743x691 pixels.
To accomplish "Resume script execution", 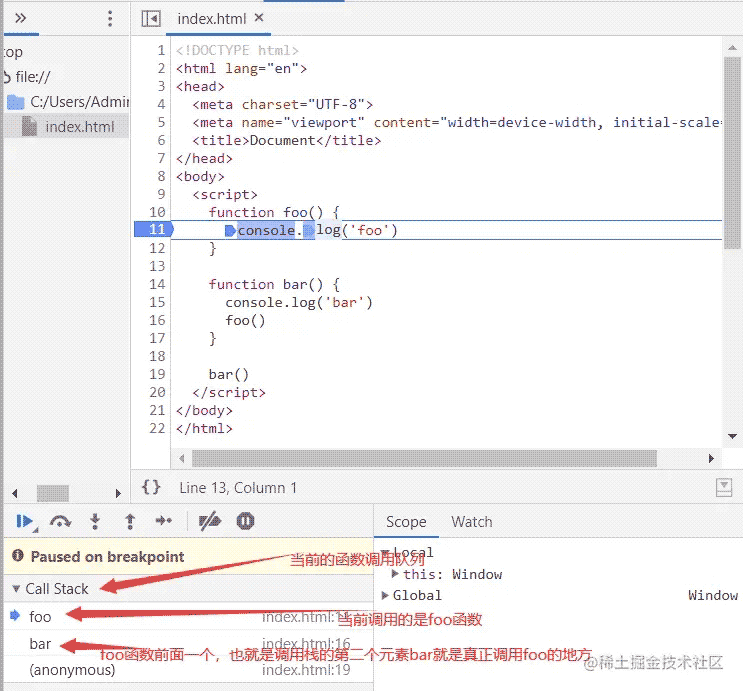I will pyautogui.click(x=25, y=521).
